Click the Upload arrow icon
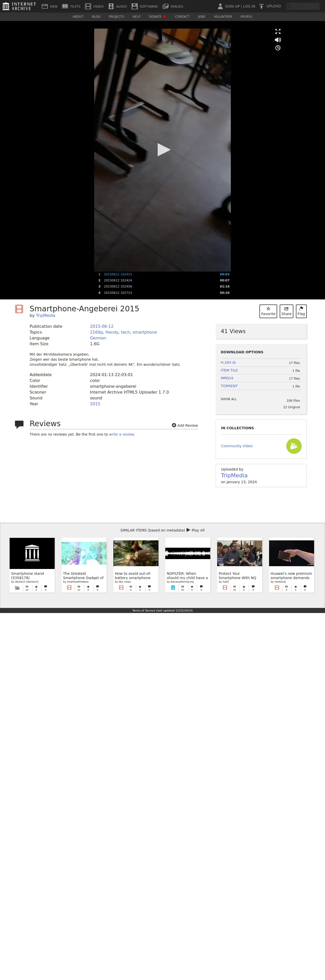This screenshot has height=980, width=325. (261, 6)
